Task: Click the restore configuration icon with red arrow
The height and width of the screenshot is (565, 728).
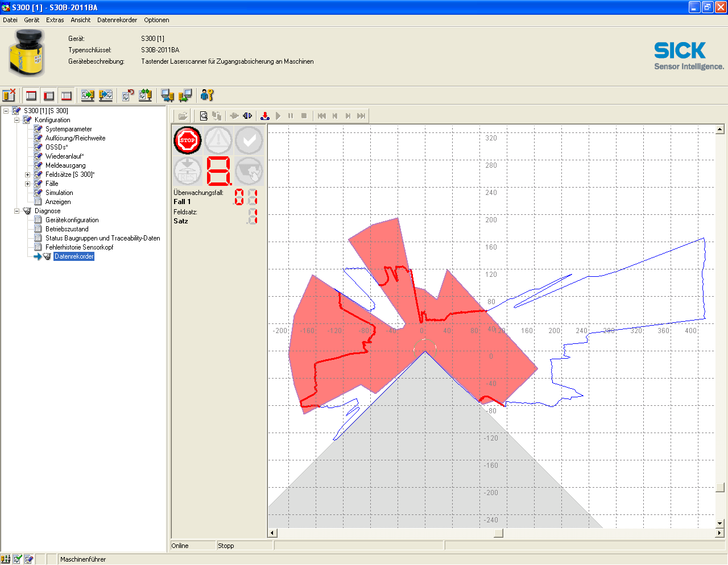Action: (128, 95)
